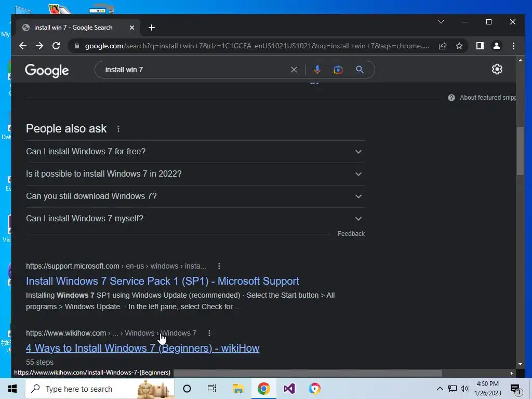This screenshot has width=532, height=399.
Task: Open People also ask options menu
Action: tap(118, 129)
